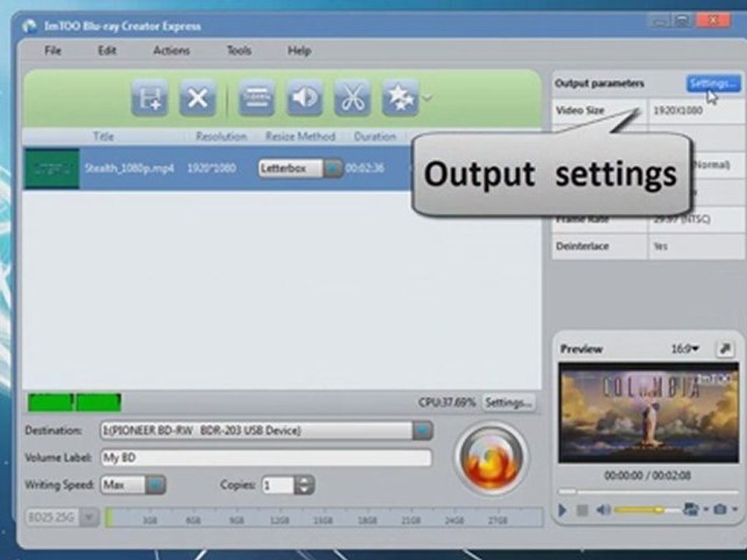This screenshot has height=560, width=747.
Task: Open the Audio speaker toolbar icon
Action: pyautogui.click(x=304, y=99)
